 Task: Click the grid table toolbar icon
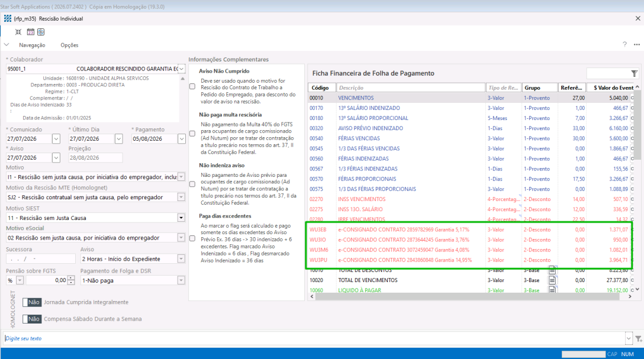click(x=41, y=32)
